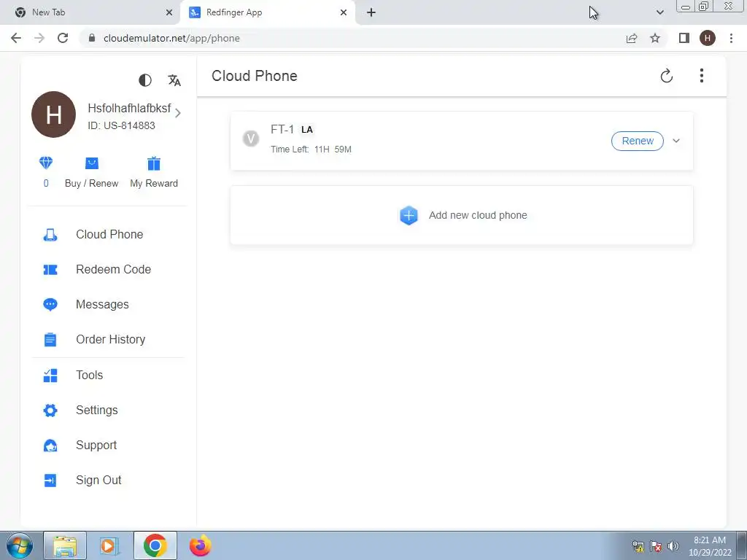The height and width of the screenshot is (560, 747).
Task: Click the FT-1 phone name
Action: [x=282, y=129]
